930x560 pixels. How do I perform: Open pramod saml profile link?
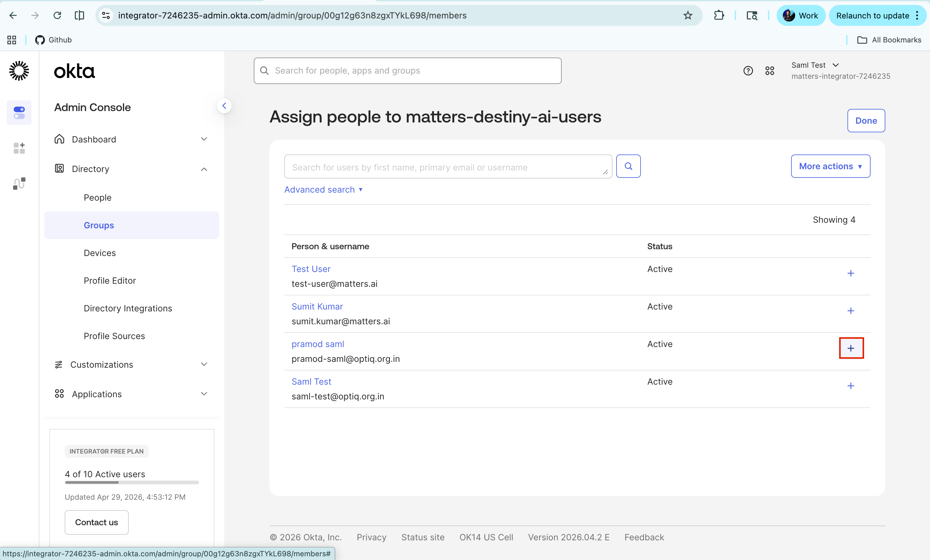pos(318,344)
